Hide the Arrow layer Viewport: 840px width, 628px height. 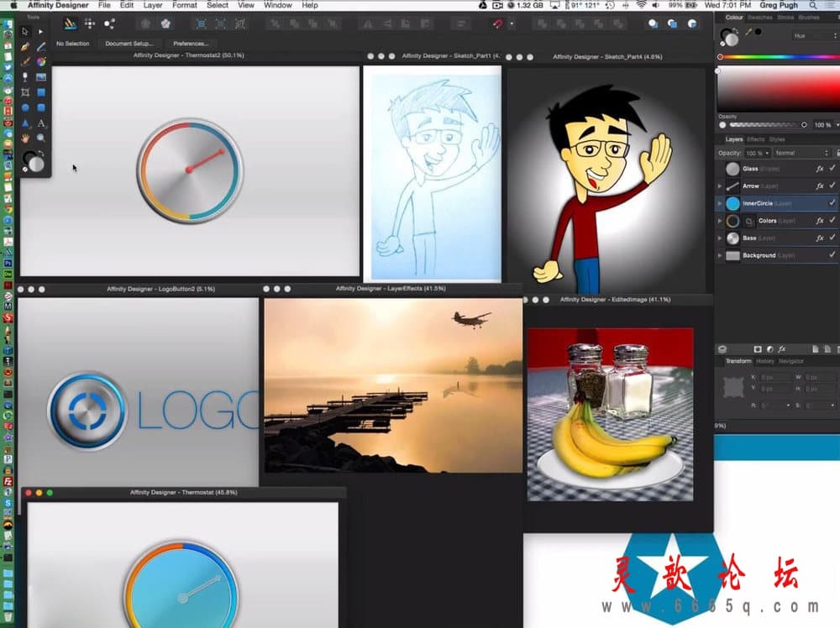pos(832,186)
